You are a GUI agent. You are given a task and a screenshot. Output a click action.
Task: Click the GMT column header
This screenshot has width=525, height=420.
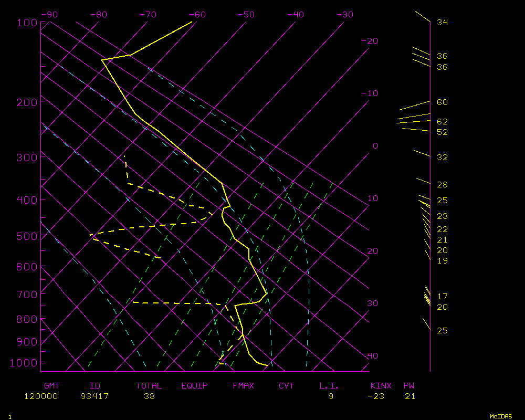(51, 386)
